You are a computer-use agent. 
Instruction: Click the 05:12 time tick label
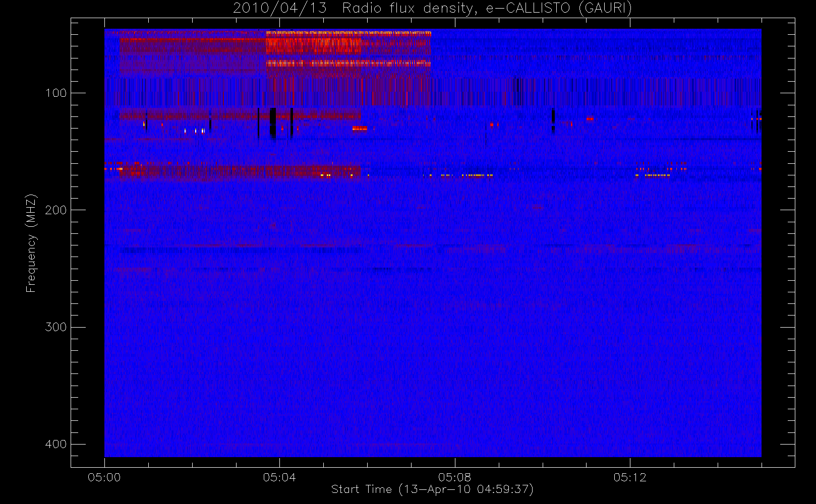click(x=630, y=477)
